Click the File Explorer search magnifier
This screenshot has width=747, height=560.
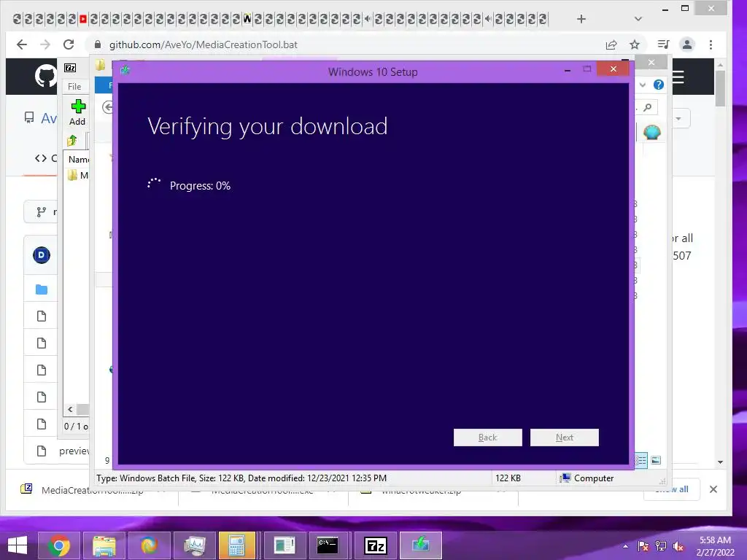[648, 108]
